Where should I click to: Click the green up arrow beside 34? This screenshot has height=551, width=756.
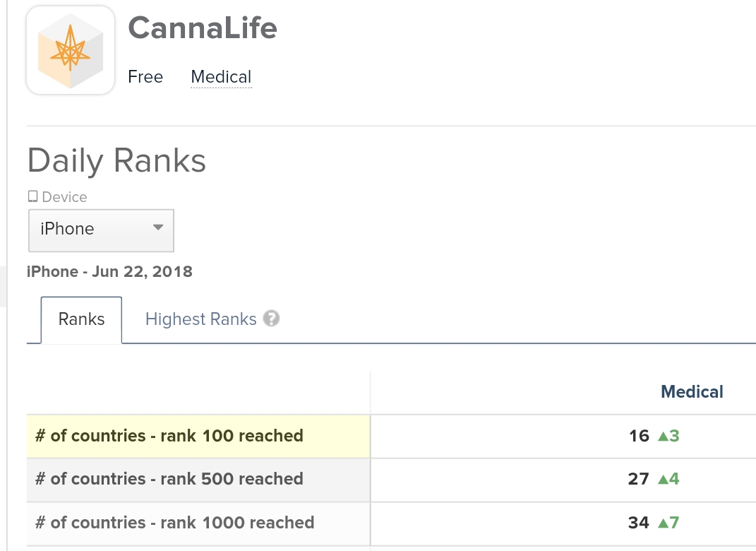click(663, 523)
